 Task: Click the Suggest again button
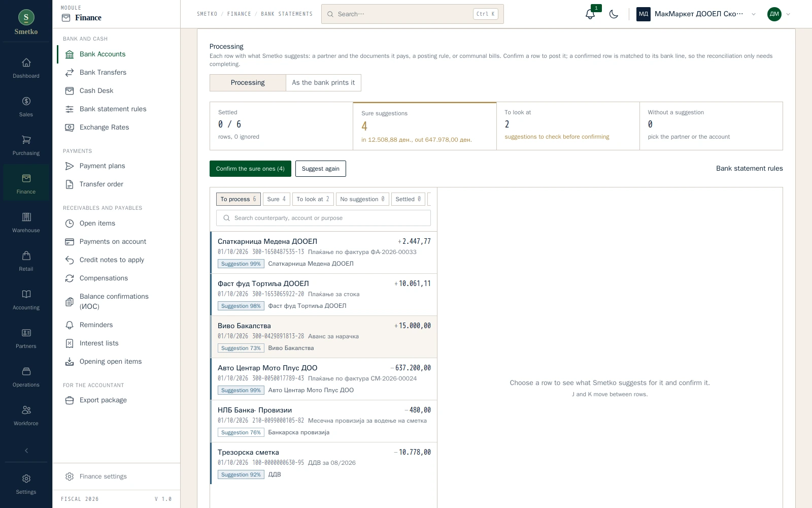321,169
